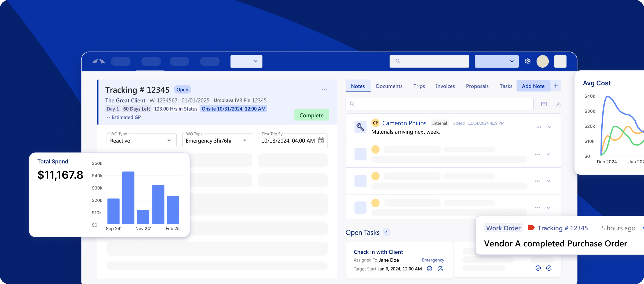Screen dimensions: 644x284
Task: Click the logo icon in the top navigation
Action: point(98,62)
